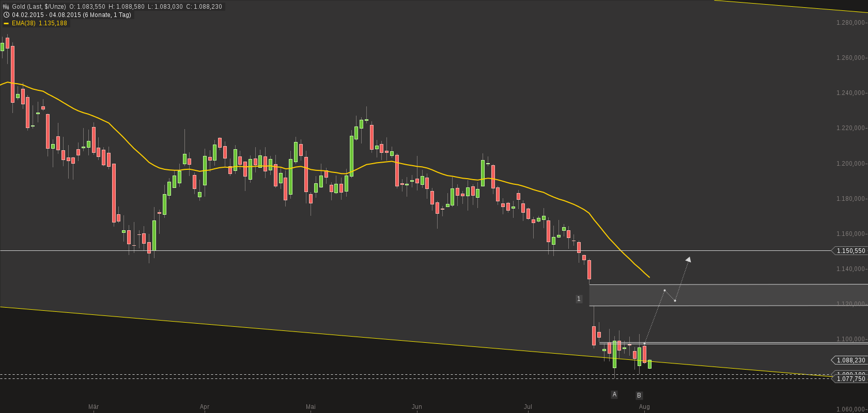The width and height of the screenshot is (868, 413).
Task: Select the 'Gold (Last, $/Unze)' title text
Action: [39, 7]
